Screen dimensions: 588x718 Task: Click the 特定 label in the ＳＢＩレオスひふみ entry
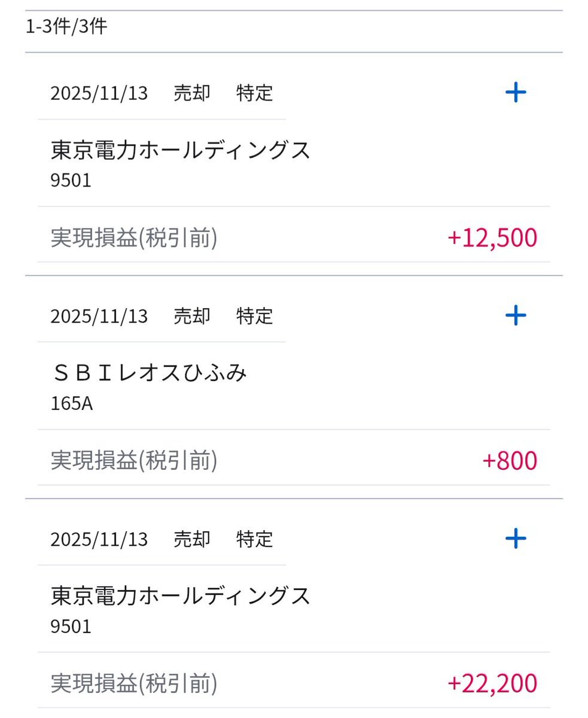[x=254, y=316]
